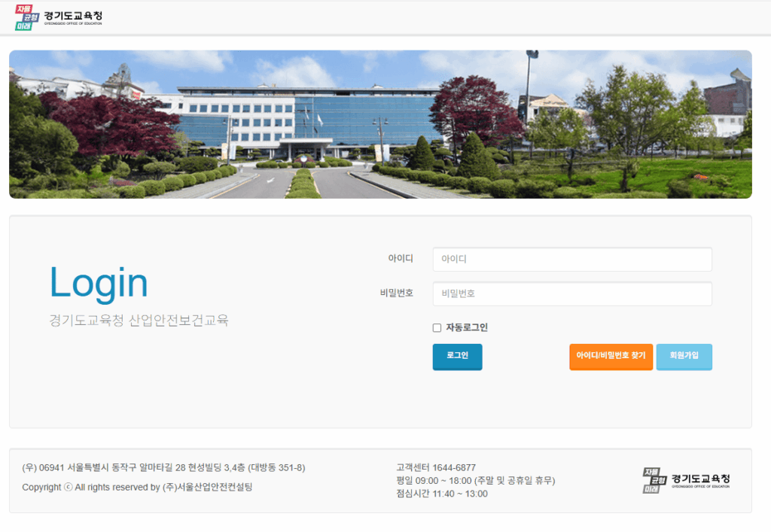Click the light blue 회원가입 button
This screenshot has height=532, width=771.
pyautogui.click(x=684, y=357)
